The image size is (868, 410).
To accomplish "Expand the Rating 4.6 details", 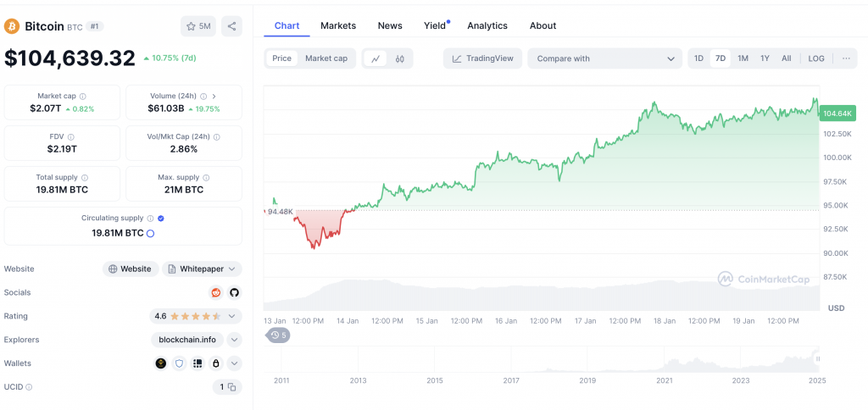I will point(196,317).
